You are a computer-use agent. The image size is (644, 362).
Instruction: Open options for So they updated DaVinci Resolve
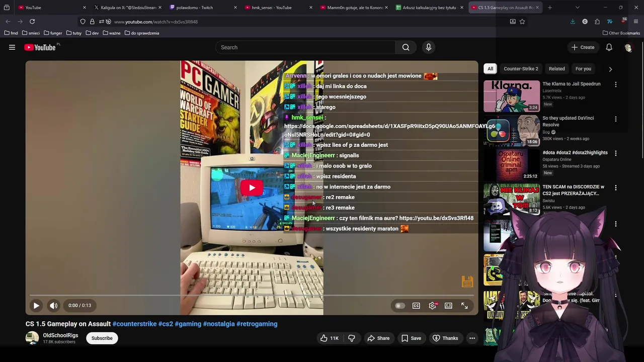point(616,119)
